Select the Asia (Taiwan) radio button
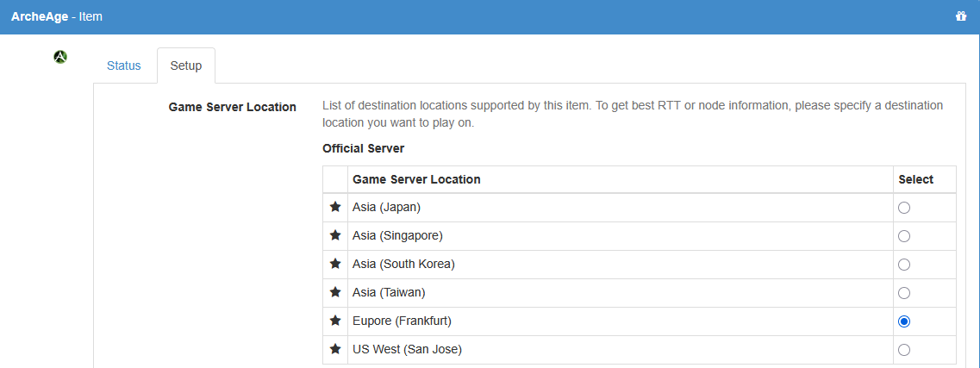Viewport: 980px width, 368px height. coord(904,293)
